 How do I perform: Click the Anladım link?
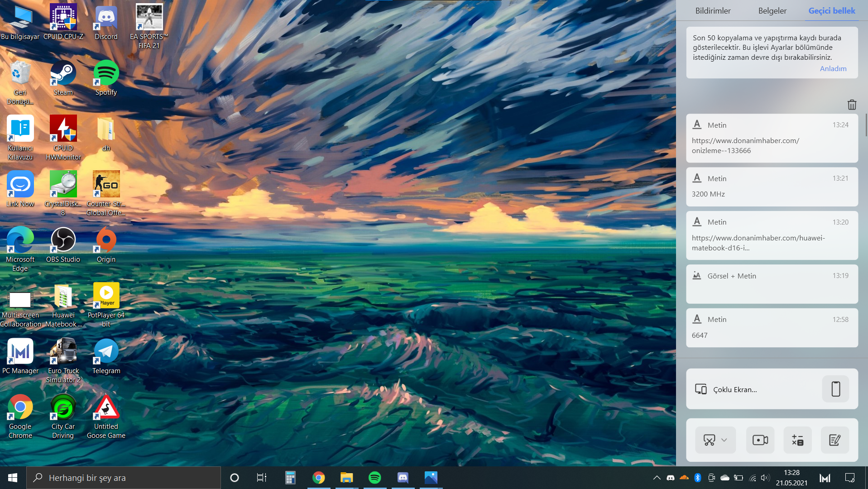pos(833,68)
